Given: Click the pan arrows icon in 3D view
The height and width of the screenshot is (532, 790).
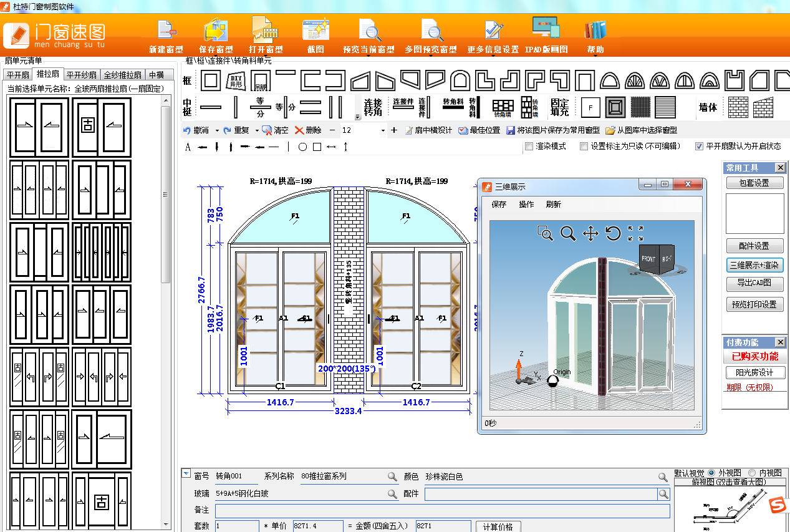Looking at the screenshot, I should point(590,233).
